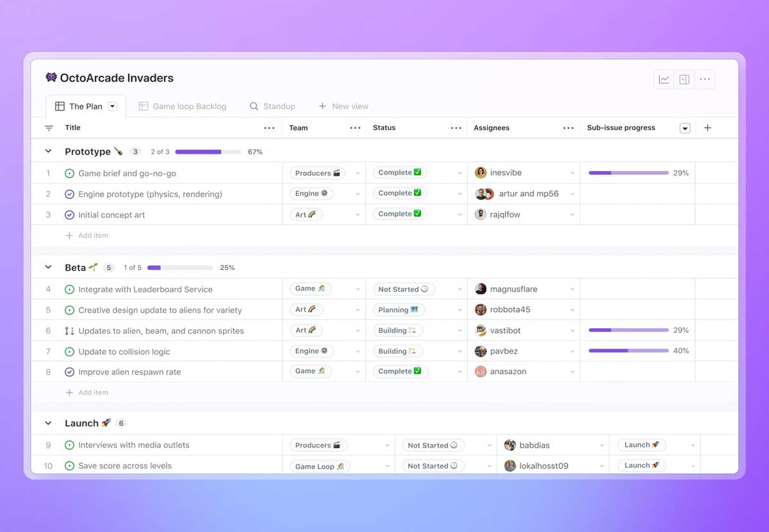Create a view with New view

(x=343, y=106)
